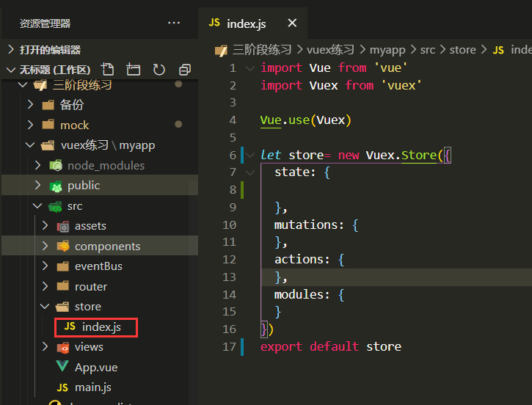
Task: Click the 资源管理器 panel title
Action: (x=45, y=23)
